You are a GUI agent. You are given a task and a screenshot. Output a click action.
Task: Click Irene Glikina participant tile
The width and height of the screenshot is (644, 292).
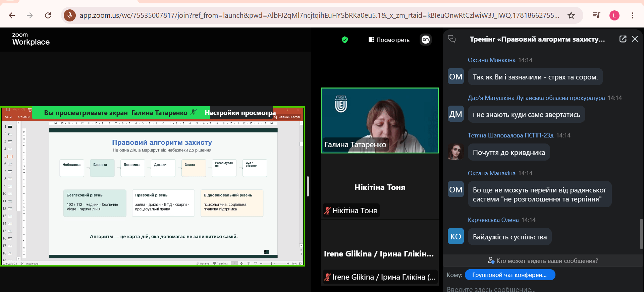point(380,253)
